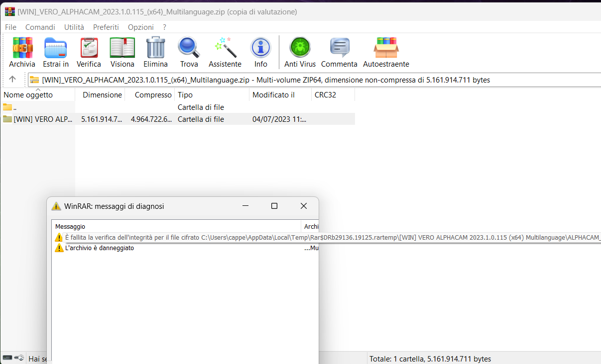Sort by Tipo column header
The image size is (601, 364).
(x=212, y=94)
